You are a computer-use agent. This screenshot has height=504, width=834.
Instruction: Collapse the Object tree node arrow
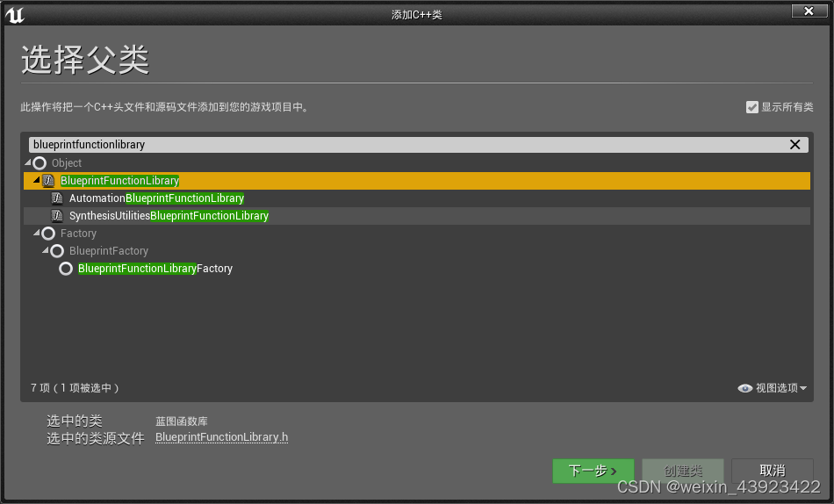[x=28, y=162]
